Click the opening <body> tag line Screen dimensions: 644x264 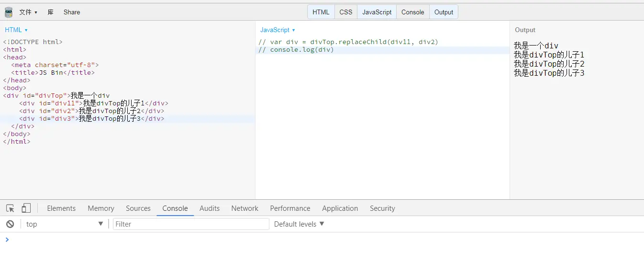click(x=15, y=88)
